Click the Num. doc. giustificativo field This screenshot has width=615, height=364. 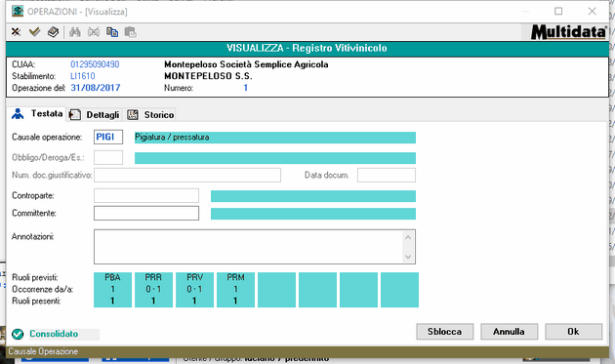point(187,175)
